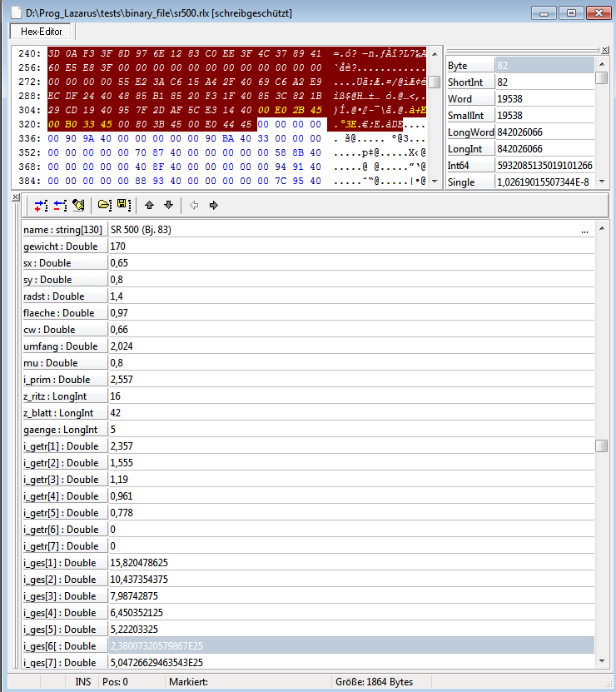Click the remove record element icon
The image size is (616, 692).
(x=60, y=205)
